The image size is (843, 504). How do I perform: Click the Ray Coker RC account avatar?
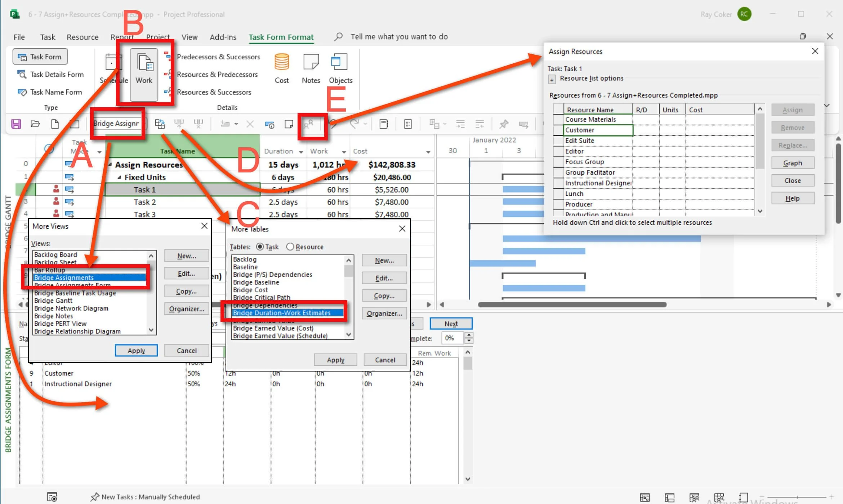[744, 14]
